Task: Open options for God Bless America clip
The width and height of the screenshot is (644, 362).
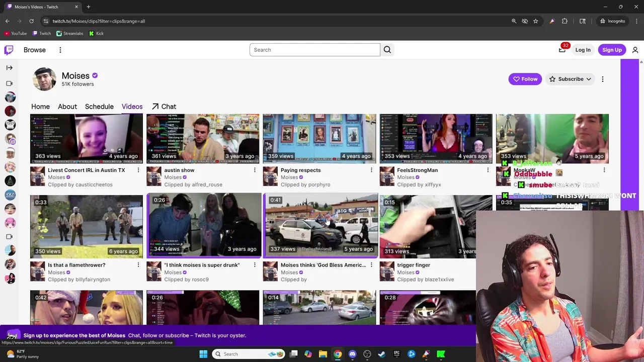Action: [371, 265]
